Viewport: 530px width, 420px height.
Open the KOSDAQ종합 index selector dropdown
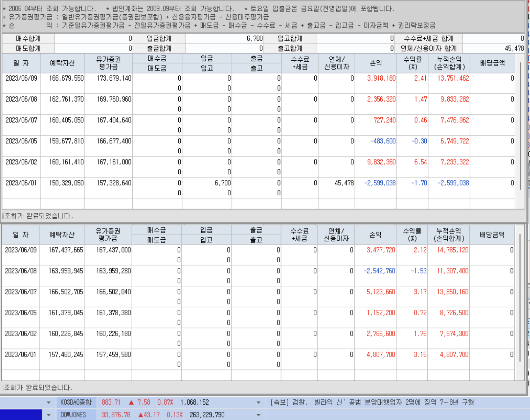pyautogui.click(x=259, y=402)
